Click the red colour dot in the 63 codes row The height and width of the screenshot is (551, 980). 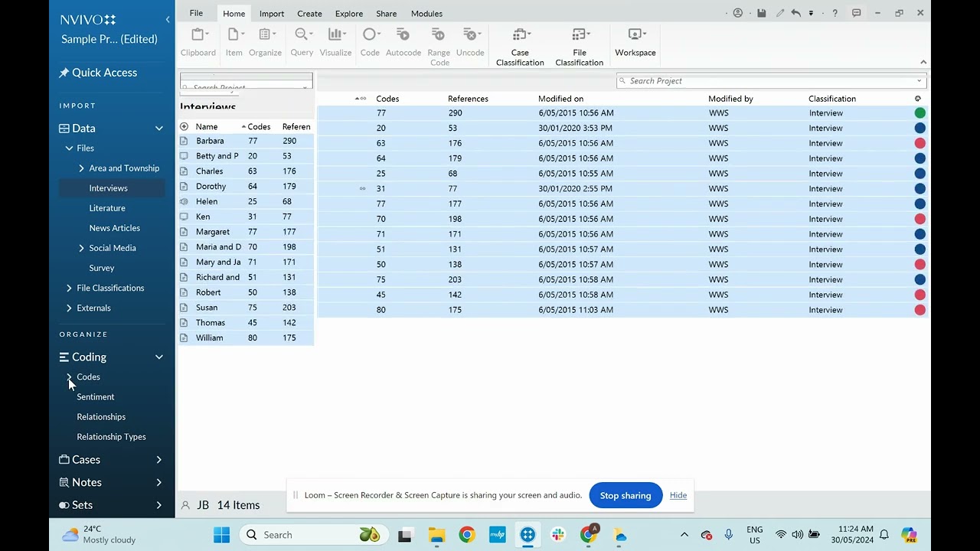920,143
